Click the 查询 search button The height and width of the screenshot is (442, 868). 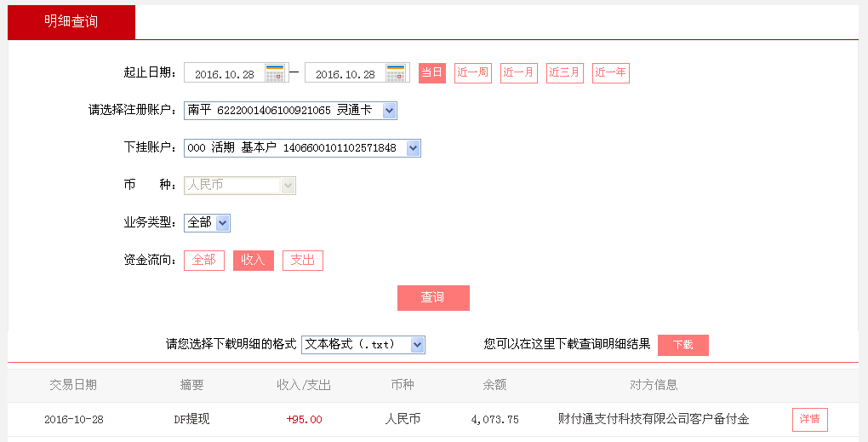coord(433,298)
